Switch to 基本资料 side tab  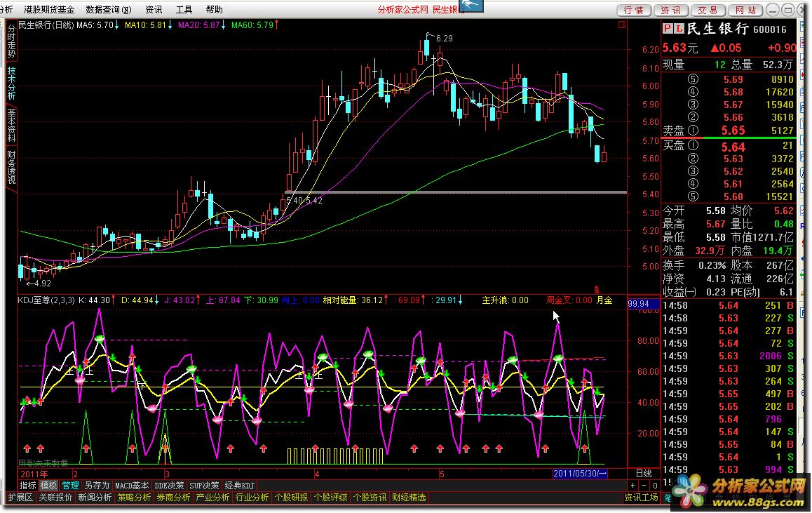[x=11, y=125]
